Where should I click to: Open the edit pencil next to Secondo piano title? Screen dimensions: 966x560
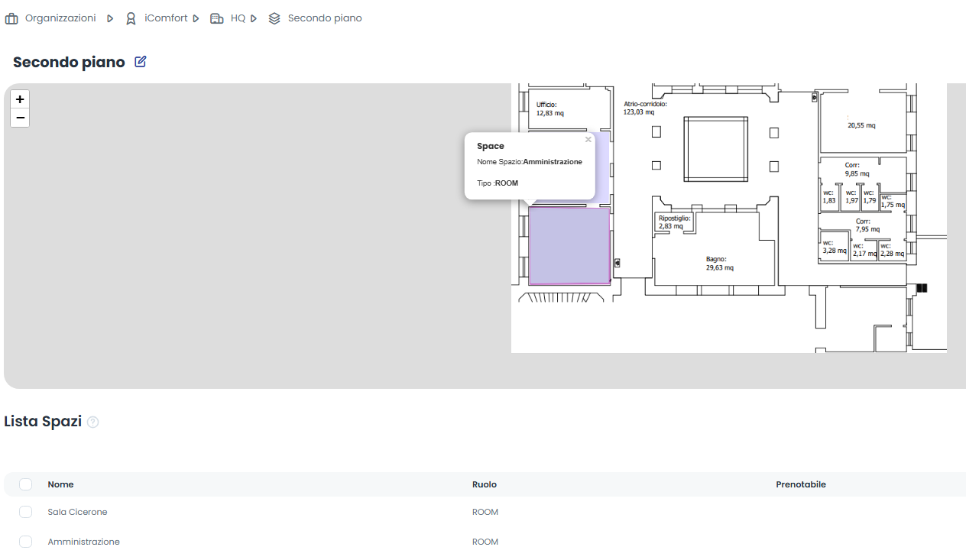[x=140, y=61]
